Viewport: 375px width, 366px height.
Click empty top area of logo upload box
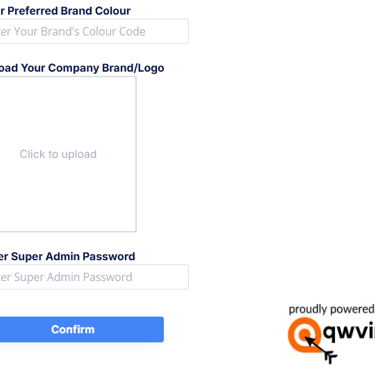(68, 107)
